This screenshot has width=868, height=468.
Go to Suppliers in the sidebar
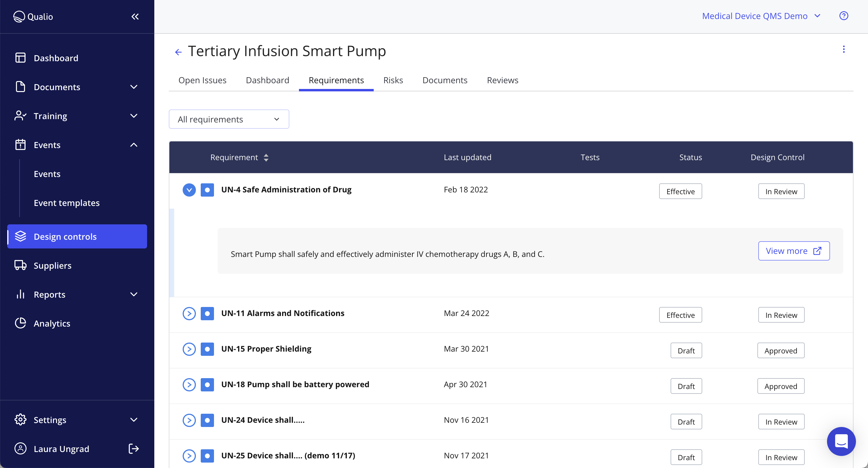52,265
